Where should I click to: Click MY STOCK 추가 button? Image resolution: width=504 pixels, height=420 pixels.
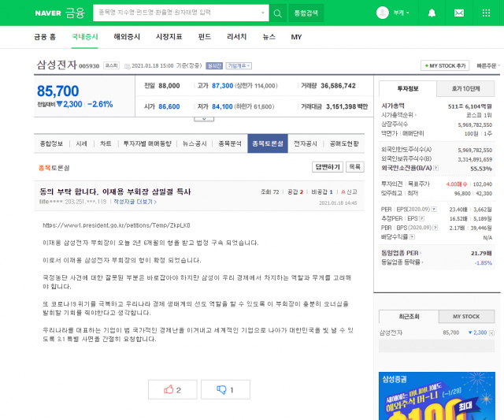[x=445, y=65]
